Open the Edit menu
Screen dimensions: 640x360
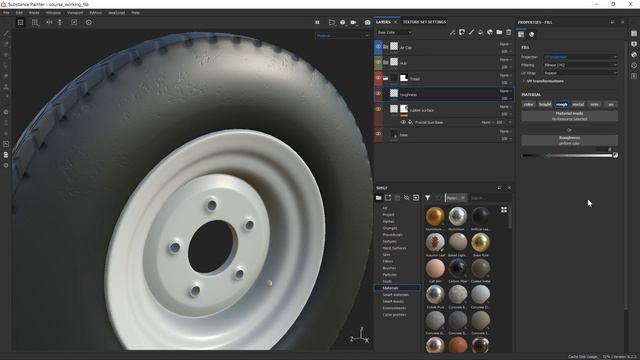(19, 13)
